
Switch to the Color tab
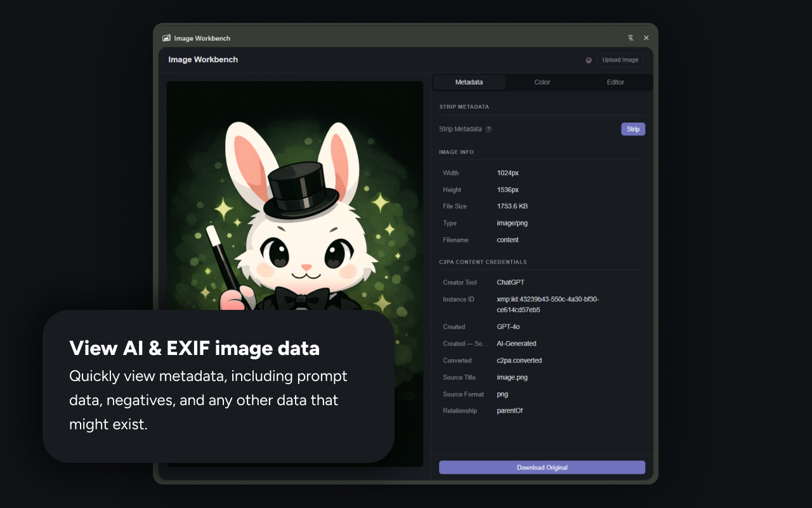point(542,82)
